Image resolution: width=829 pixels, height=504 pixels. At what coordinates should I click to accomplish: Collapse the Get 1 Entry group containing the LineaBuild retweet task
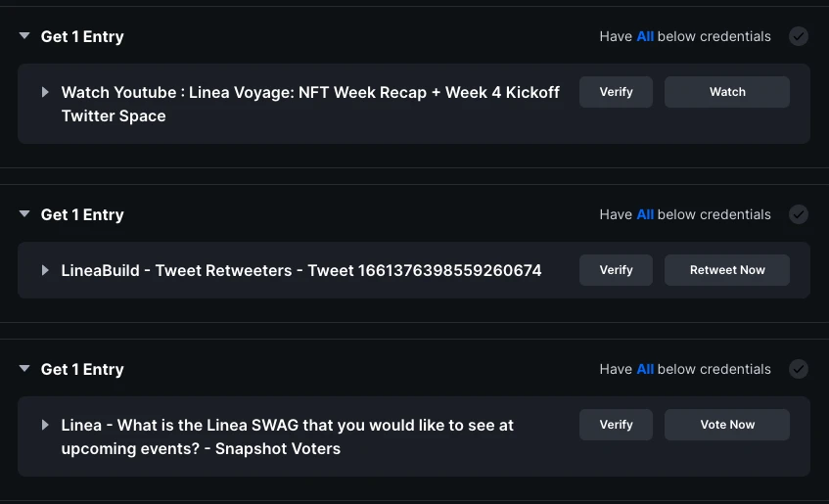click(24, 214)
